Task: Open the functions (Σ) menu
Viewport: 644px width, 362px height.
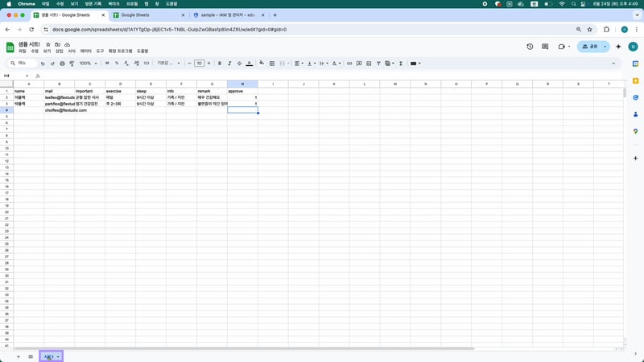Action: (x=401, y=64)
